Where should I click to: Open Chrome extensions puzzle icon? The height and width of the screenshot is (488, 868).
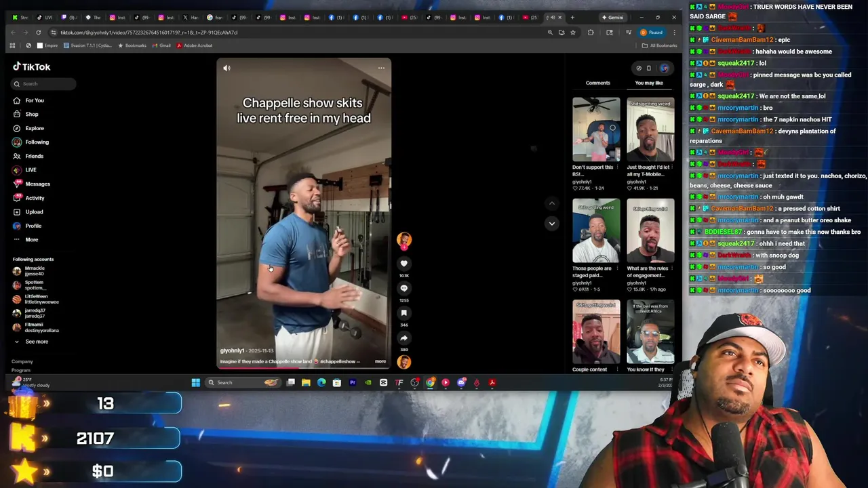(591, 32)
